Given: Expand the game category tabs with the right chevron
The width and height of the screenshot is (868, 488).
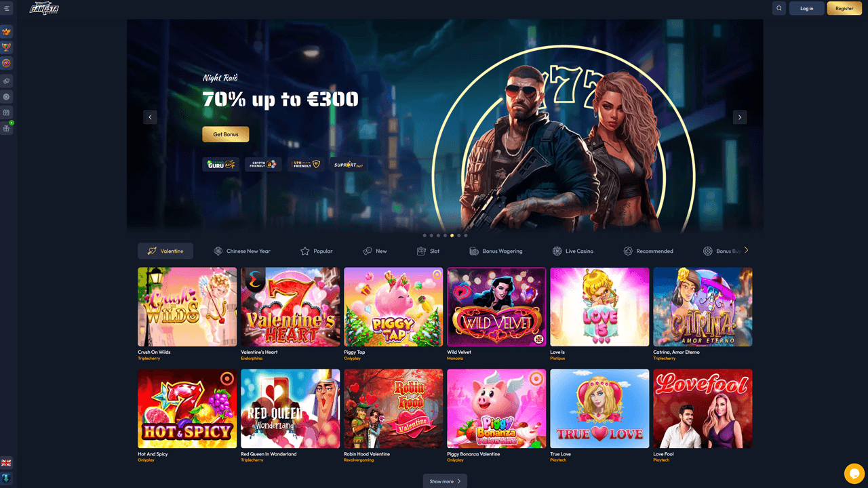Looking at the screenshot, I should [x=746, y=250].
